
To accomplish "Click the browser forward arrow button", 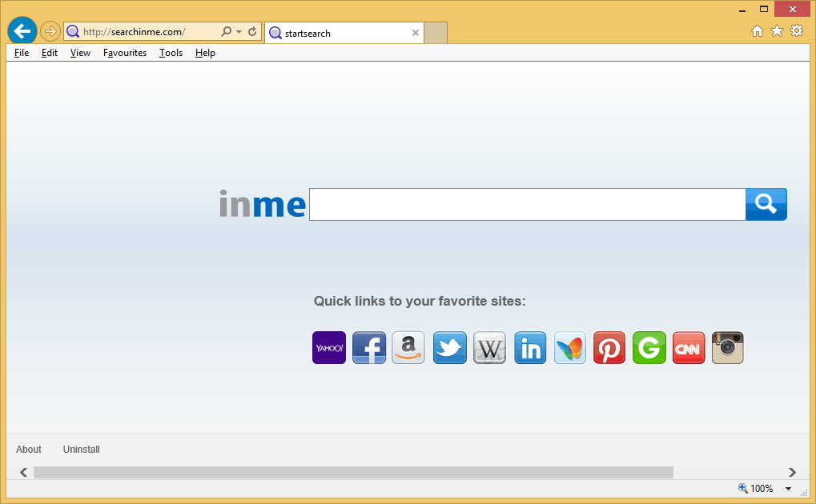I will (x=50, y=32).
